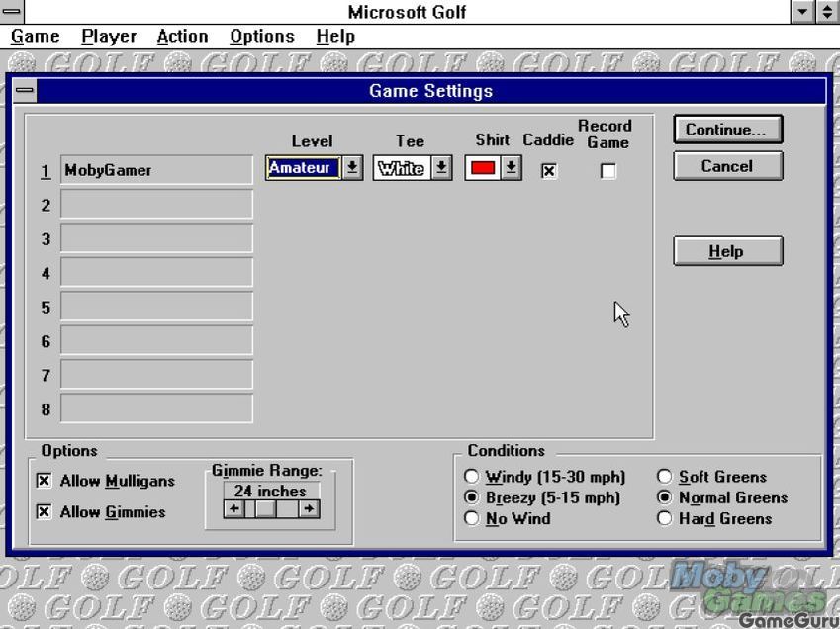840x629 pixels.
Task: Maximize the Microsoft Golf window
Action: [828, 11]
